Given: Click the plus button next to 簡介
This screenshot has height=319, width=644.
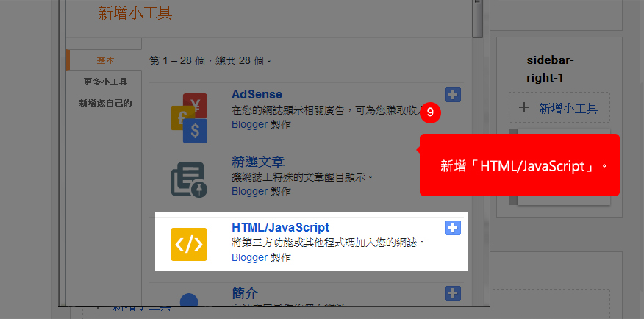Looking at the screenshot, I should [453, 293].
